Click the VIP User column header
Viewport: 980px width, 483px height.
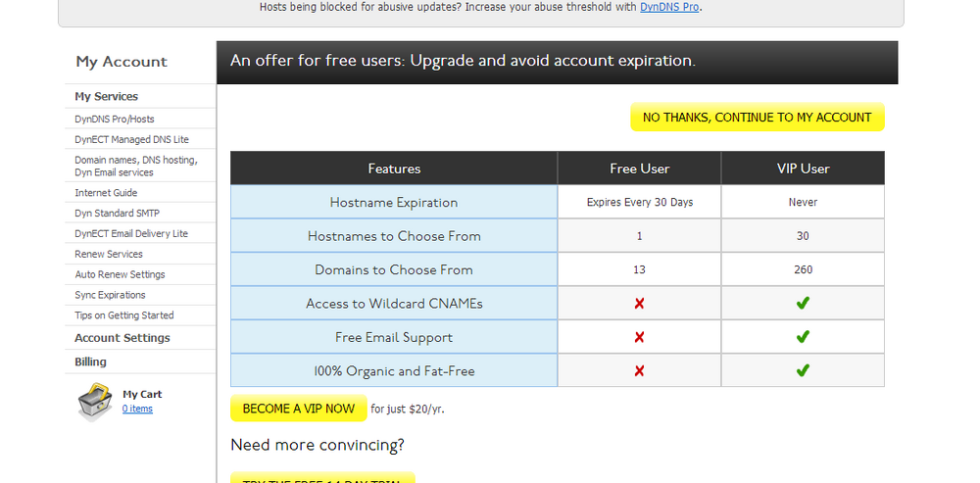tap(804, 169)
